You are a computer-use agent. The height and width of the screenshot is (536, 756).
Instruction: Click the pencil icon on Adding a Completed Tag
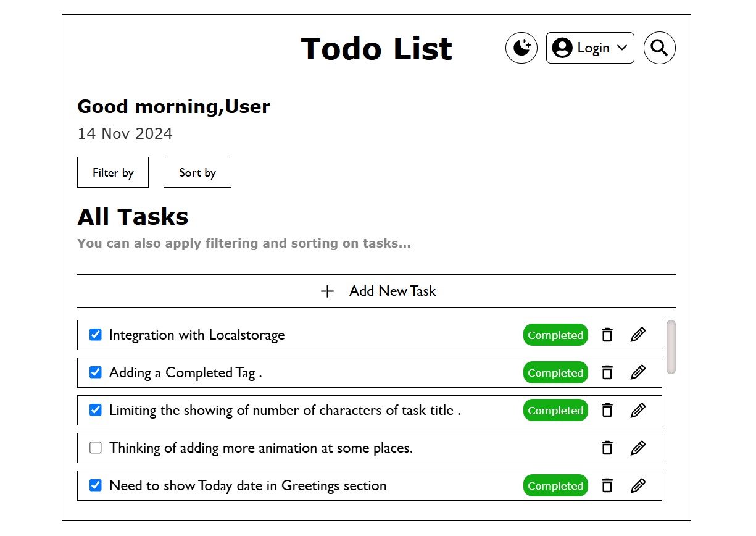point(638,373)
